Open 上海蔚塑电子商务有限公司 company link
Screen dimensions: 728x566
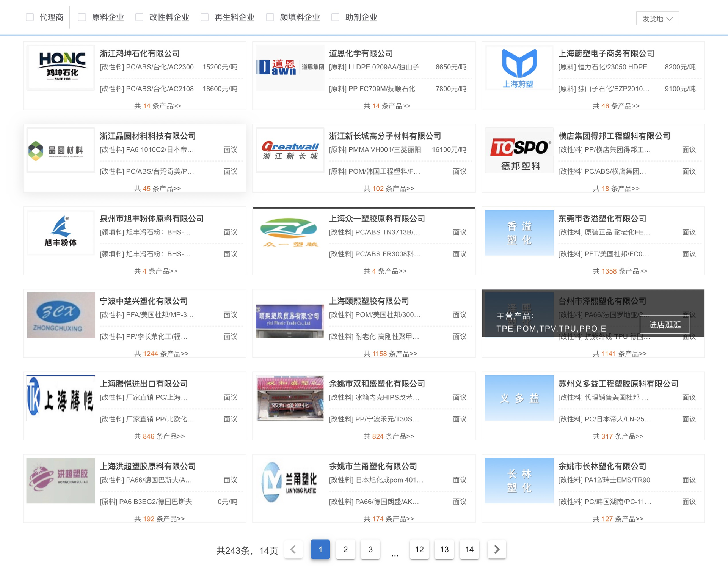click(x=606, y=53)
